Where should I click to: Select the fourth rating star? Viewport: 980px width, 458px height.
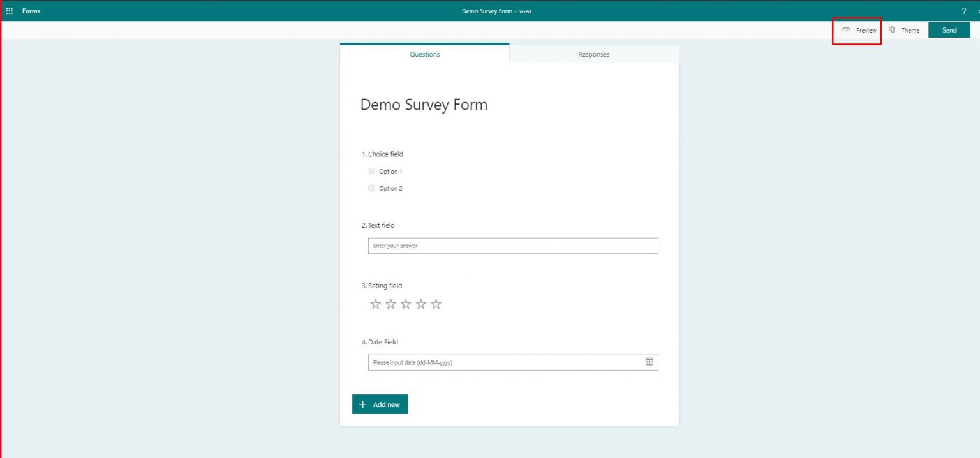pos(420,304)
